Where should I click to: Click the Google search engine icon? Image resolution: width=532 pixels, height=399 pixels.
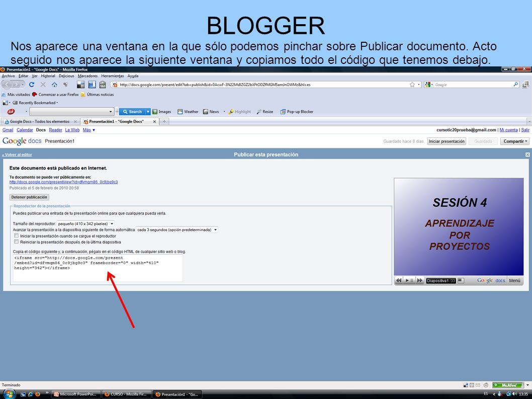click(427, 85)
